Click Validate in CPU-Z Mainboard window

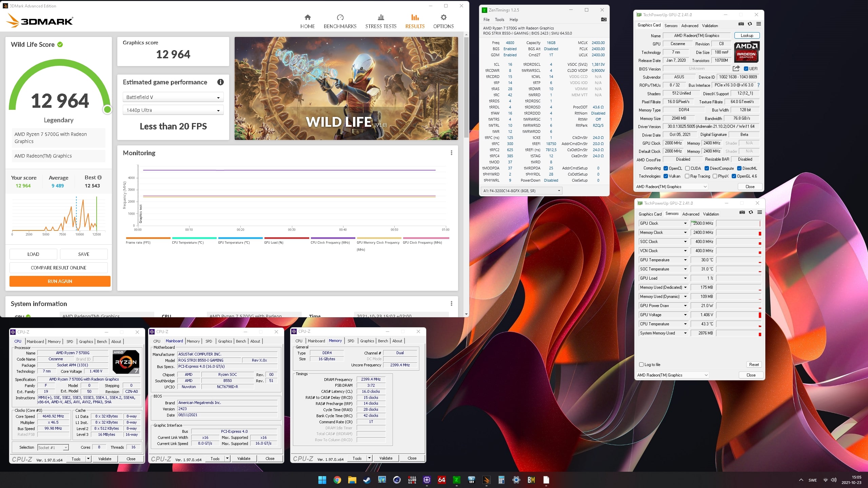[x=244, y=459]
